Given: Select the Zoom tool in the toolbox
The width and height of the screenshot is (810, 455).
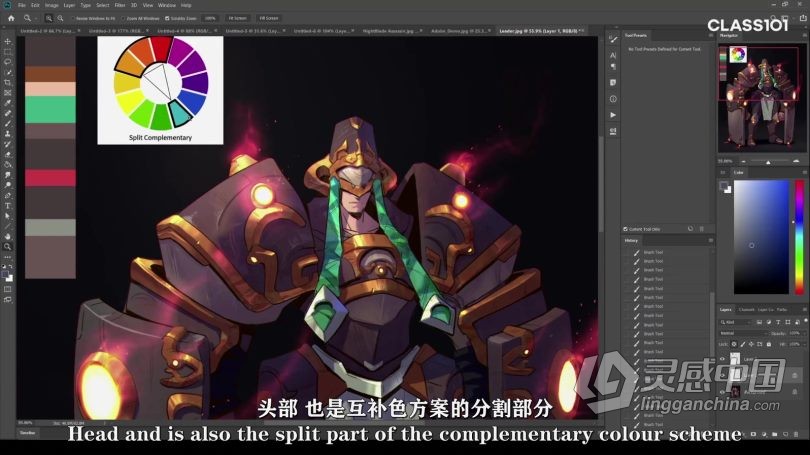Looking at the screenshot, I should (7, 247).
